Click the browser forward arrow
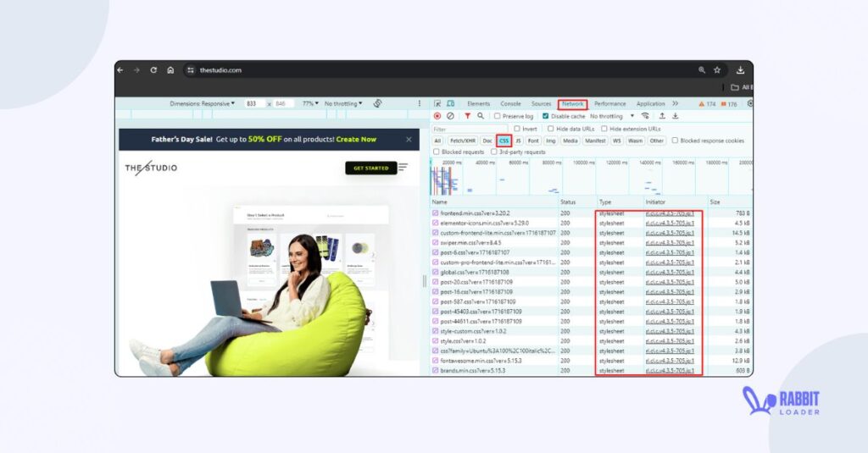 pyautogui.click(x=136, y=70)
